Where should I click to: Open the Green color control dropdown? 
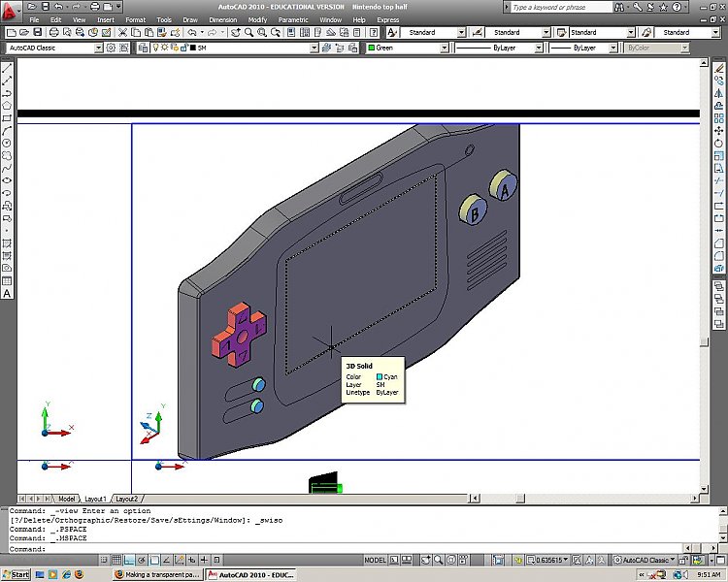point(445,48)
